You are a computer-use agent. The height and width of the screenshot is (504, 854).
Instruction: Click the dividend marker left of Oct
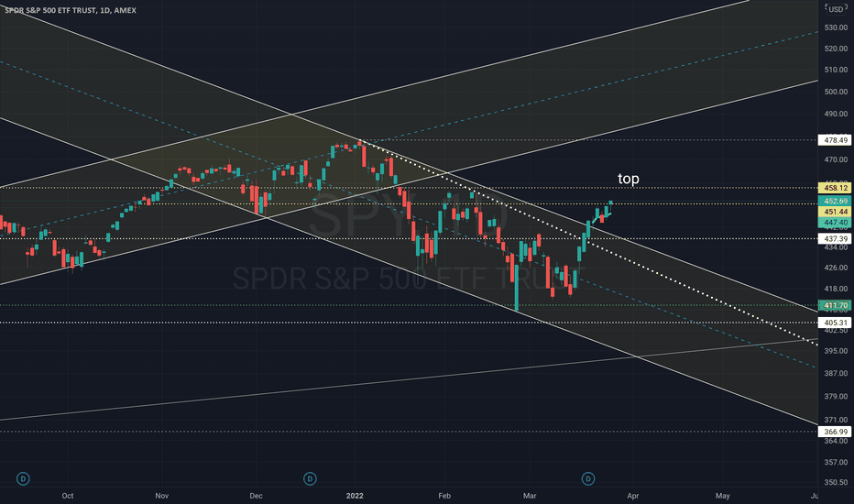coord(23,479)
